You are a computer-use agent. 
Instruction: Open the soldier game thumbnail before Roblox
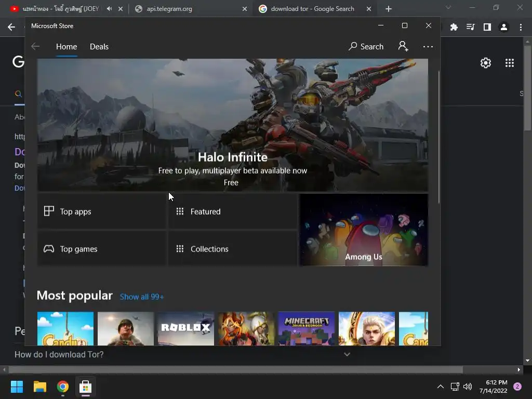[126, 329]
